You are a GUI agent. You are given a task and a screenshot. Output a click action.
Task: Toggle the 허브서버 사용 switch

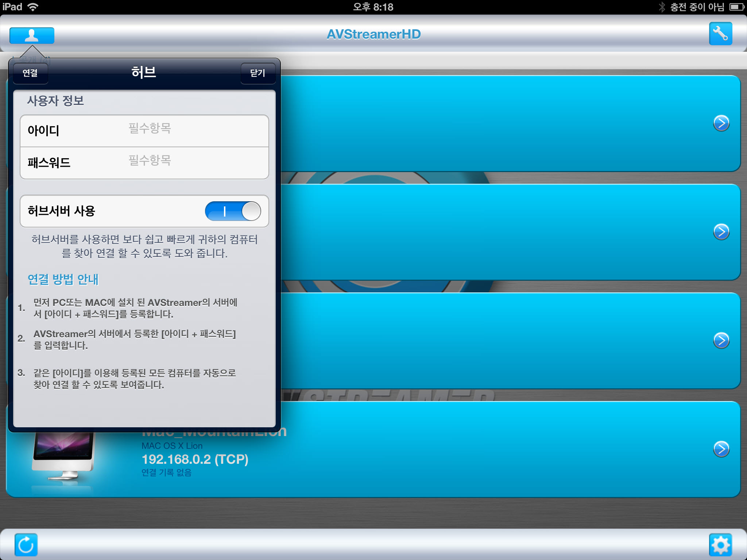[233, 211]
